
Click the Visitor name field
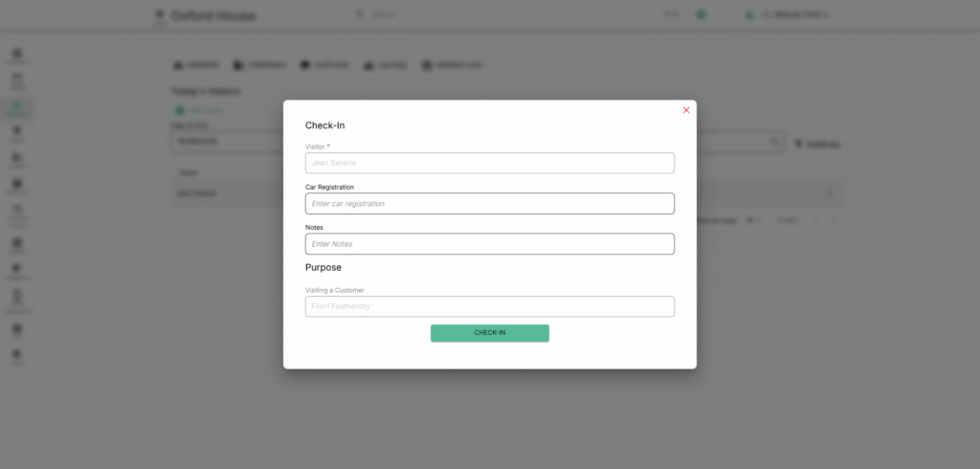pos(489,163)
